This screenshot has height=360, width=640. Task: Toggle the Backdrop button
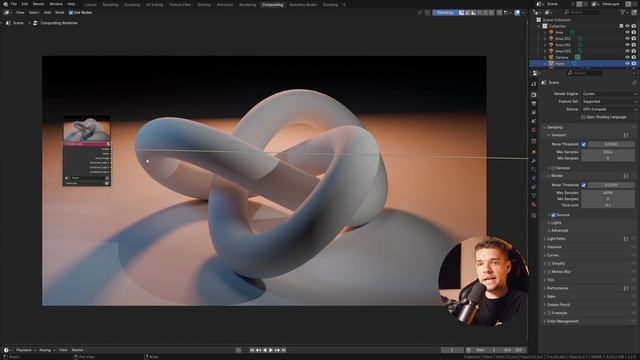click(x=445, y=13)
